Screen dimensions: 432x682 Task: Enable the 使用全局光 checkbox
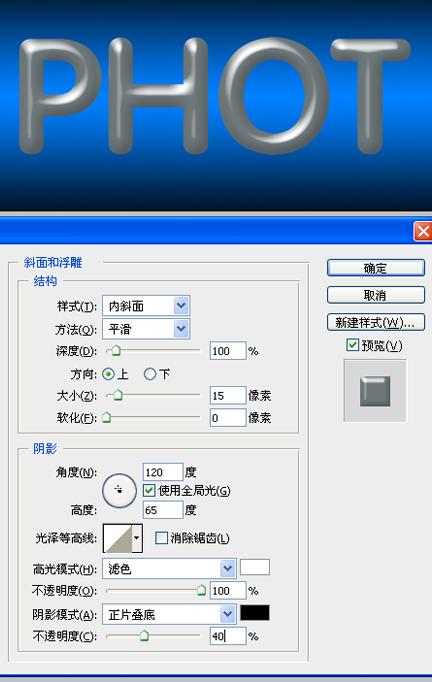[x=149, y=491]
